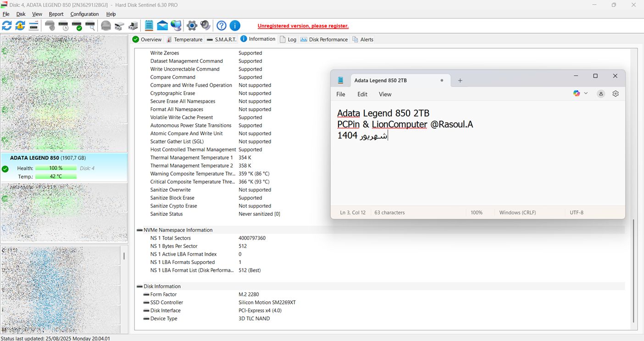Switch to the Overview tab

point(147,39)
